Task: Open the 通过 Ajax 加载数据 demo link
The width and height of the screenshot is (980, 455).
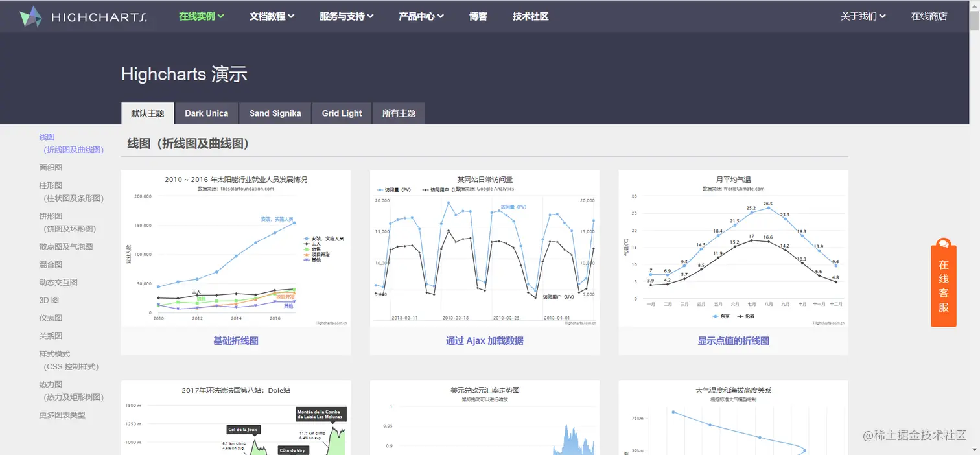Action: 485,341
